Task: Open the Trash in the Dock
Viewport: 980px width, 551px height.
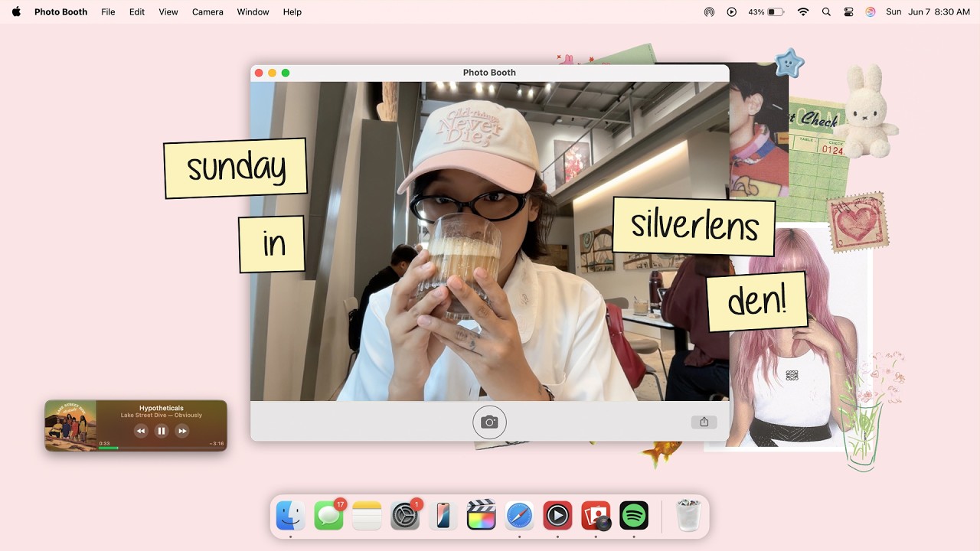Action: (689, 516)
